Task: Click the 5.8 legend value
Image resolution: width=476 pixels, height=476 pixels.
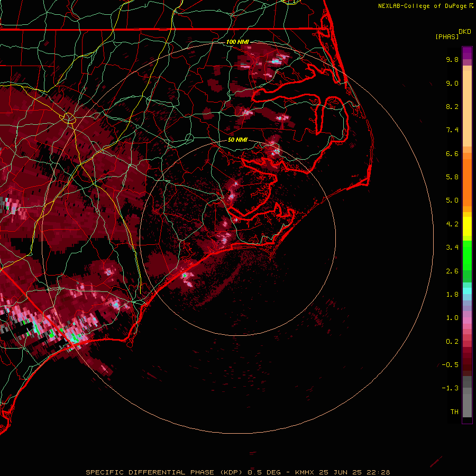Action: coord(452,177)
